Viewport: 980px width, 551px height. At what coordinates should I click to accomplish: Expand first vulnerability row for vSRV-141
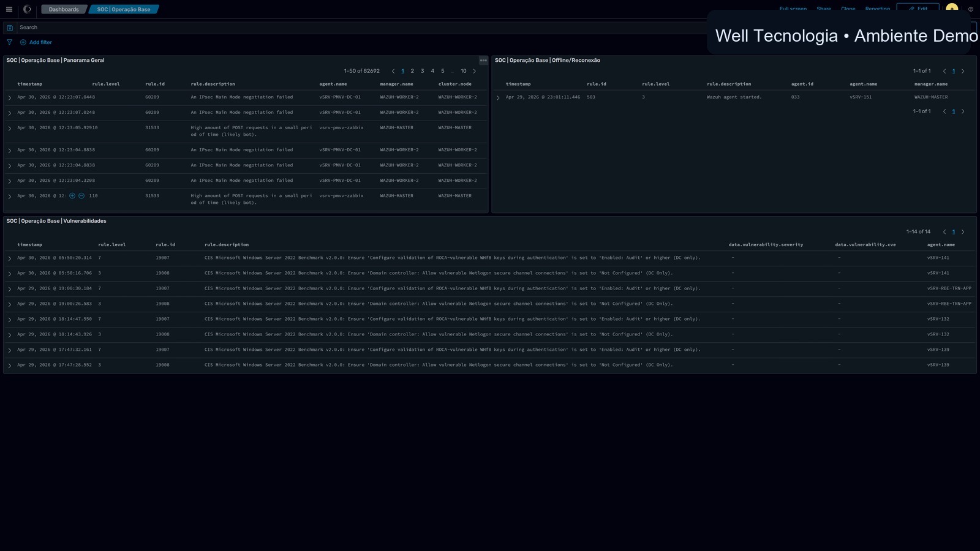(x=10, y=258)
